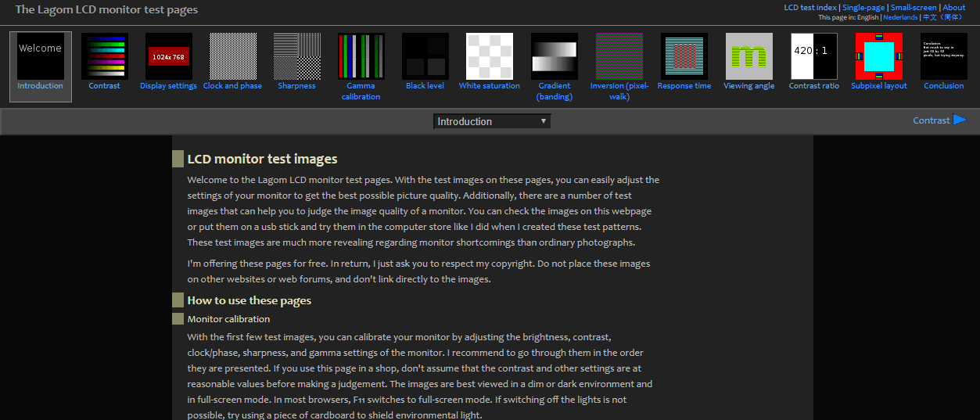Viewport: 980px width, 420px height.
Task: Open the Gradient banding thumbnail
Action: (554, 56)
